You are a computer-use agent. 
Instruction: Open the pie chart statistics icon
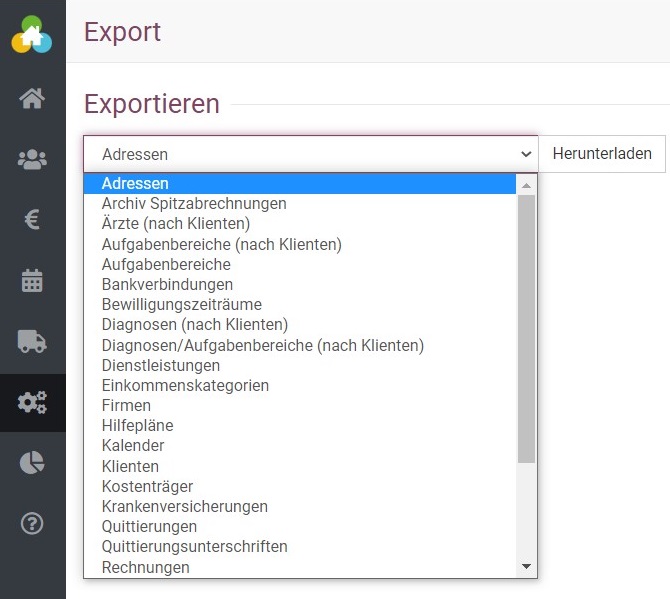(x=32, y=462)
